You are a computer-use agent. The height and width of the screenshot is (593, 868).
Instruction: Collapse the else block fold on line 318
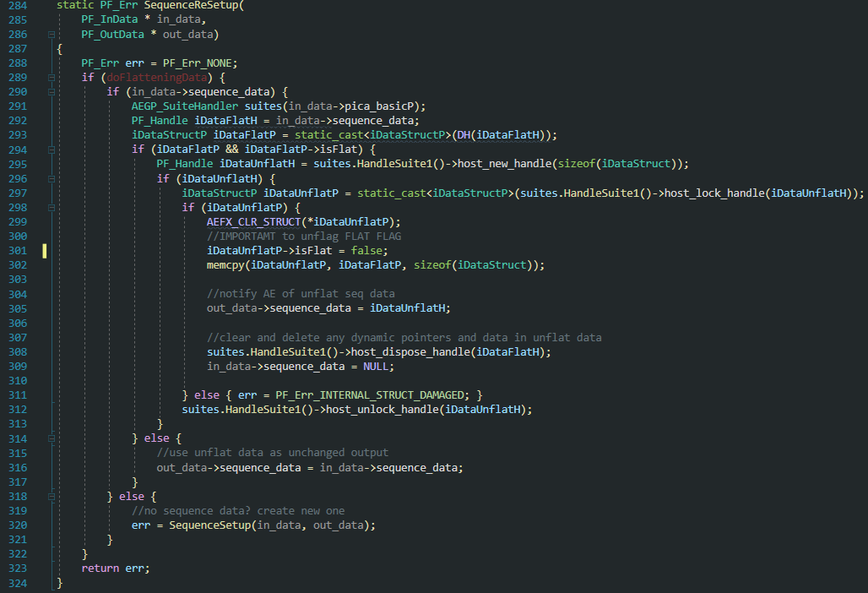[52, 496]
